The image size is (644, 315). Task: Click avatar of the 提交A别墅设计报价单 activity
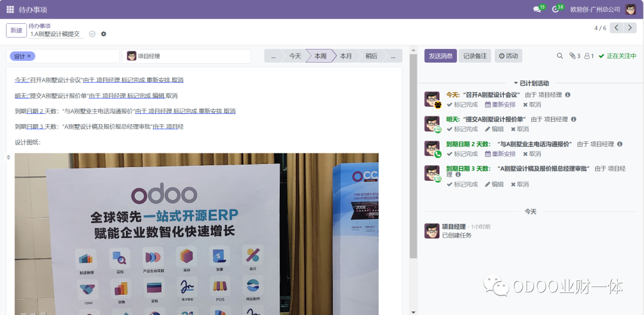coord(432,123)
